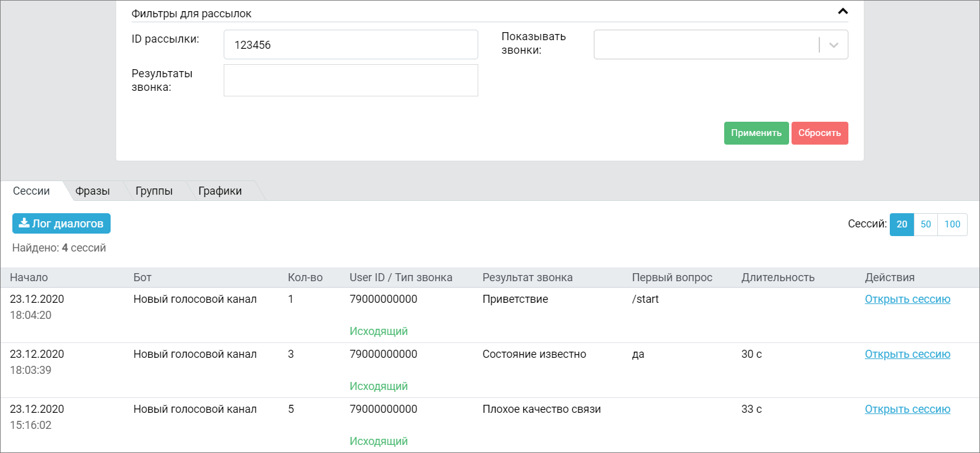Collapse the mailing filters panel chevron
980x453 pixels.
[x=842, y=12]
